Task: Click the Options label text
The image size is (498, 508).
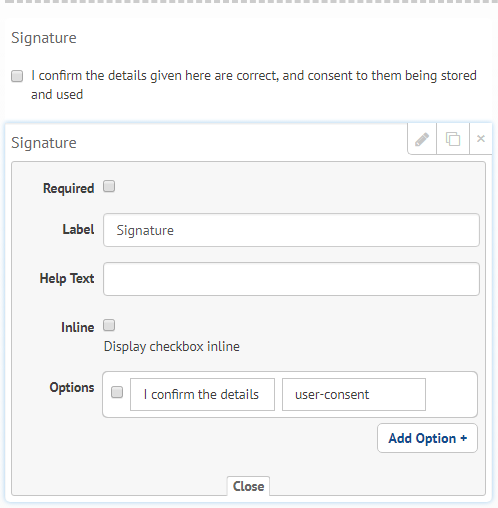Action: click(x=72, y=388)
